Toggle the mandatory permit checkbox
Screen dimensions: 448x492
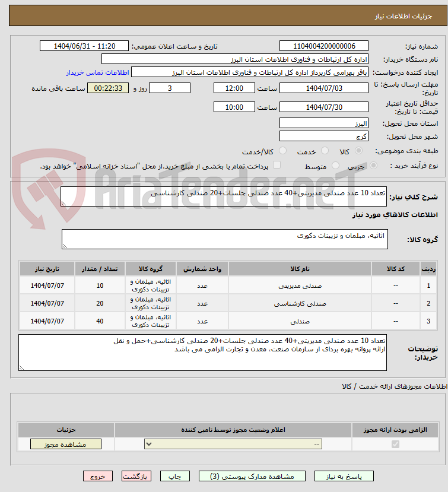(x=395, y=445)
